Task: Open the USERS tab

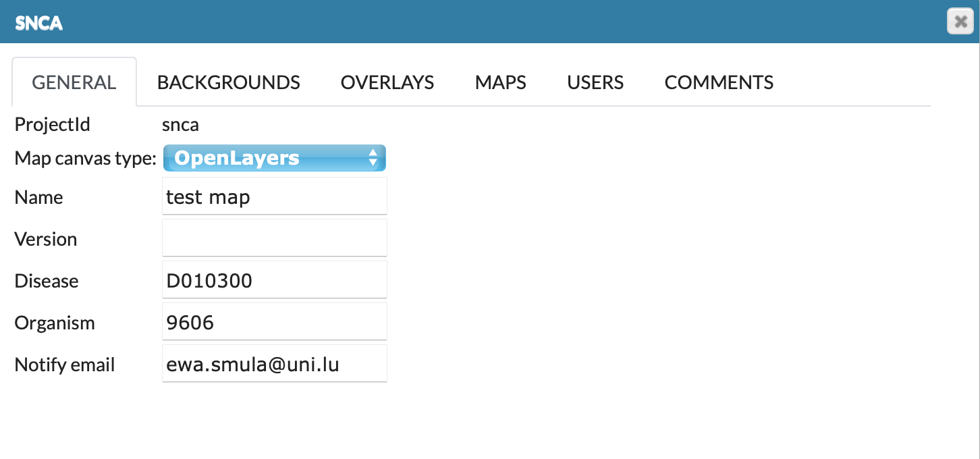Action: pos(595,82)
